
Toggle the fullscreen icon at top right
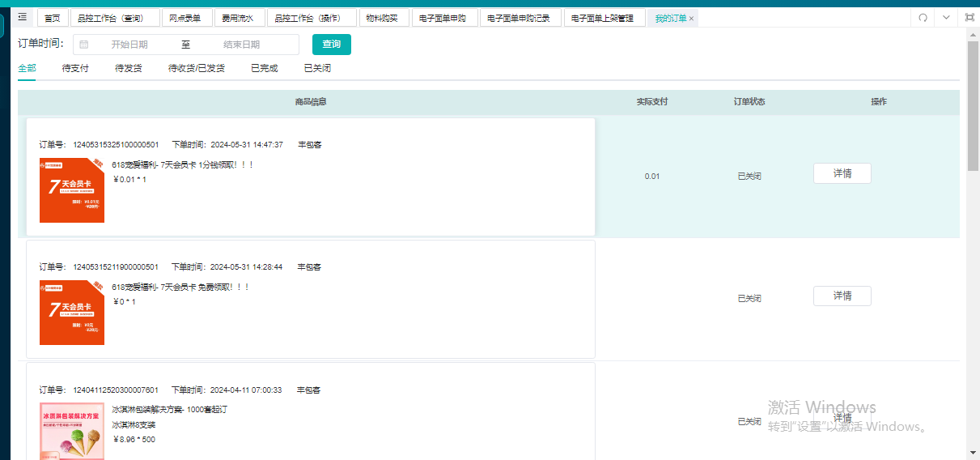point(969,18)
